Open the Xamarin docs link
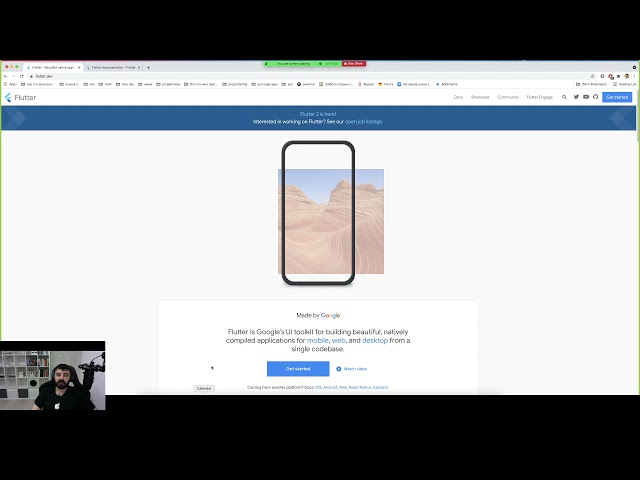 click(x=380, y=387)
